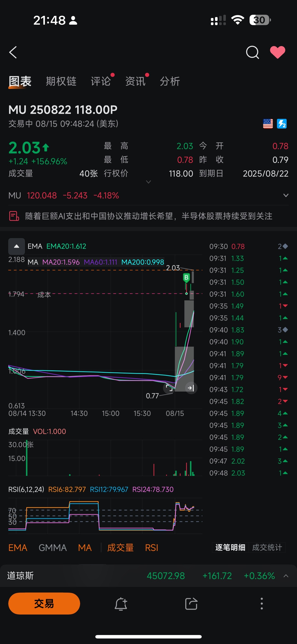Viewport: 297px width, 644px height.
Task: Tap the green B buy marker on chart
Action: point(186,278)
